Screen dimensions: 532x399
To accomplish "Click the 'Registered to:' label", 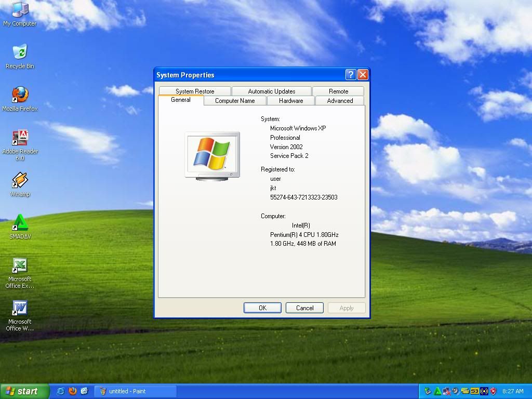I will pyautogui.click(x=278, y=169).
